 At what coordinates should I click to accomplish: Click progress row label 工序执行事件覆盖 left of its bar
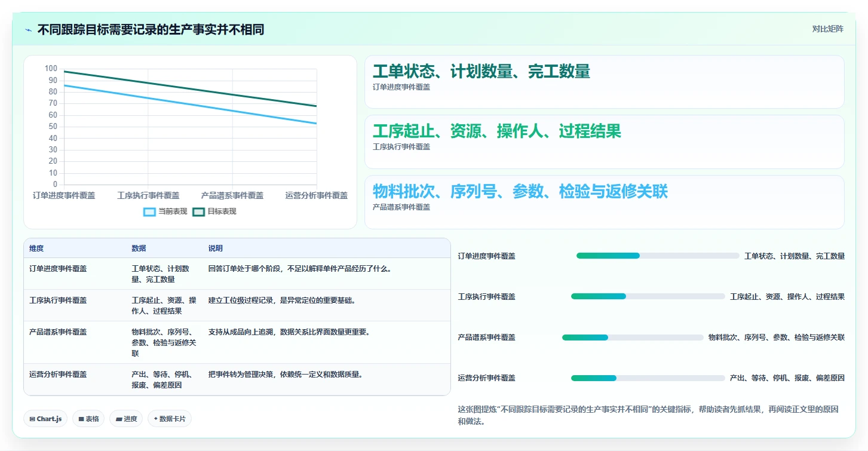(487, 297)
